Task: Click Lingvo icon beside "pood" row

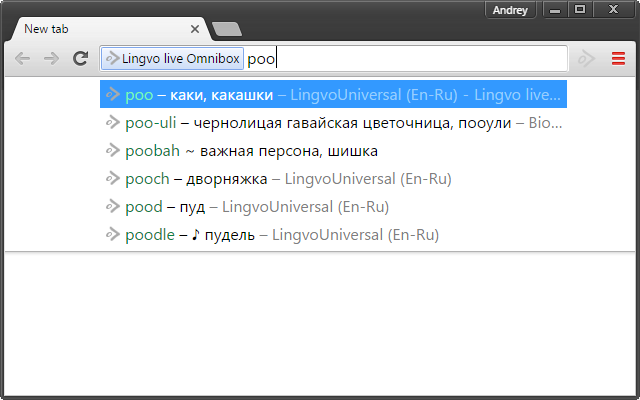Action: (x=113, y=207)
